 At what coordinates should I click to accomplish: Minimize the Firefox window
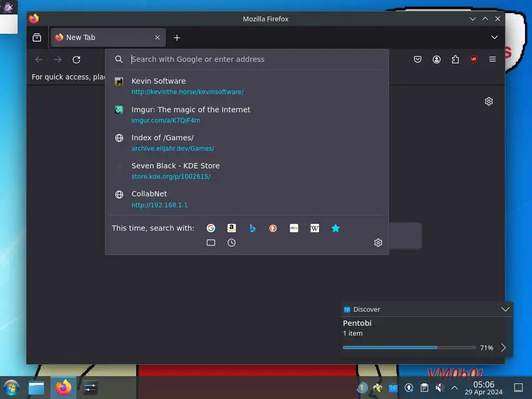[x=473, y=19]
